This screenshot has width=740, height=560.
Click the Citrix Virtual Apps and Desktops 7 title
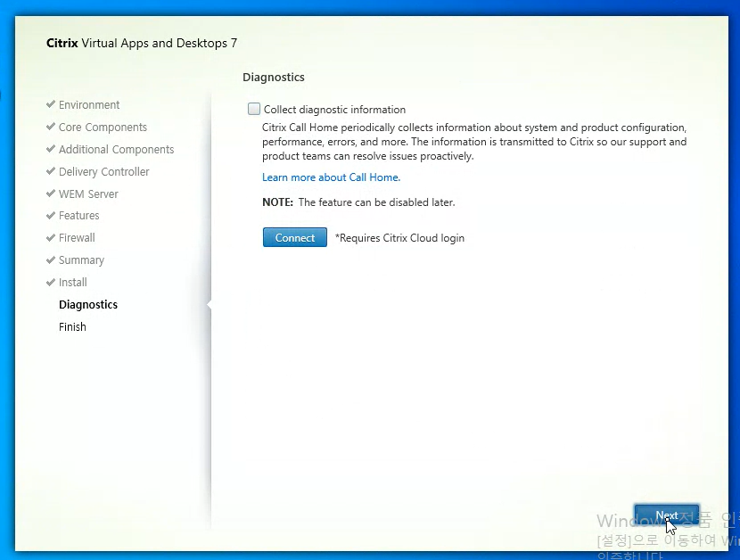point(142,44)
